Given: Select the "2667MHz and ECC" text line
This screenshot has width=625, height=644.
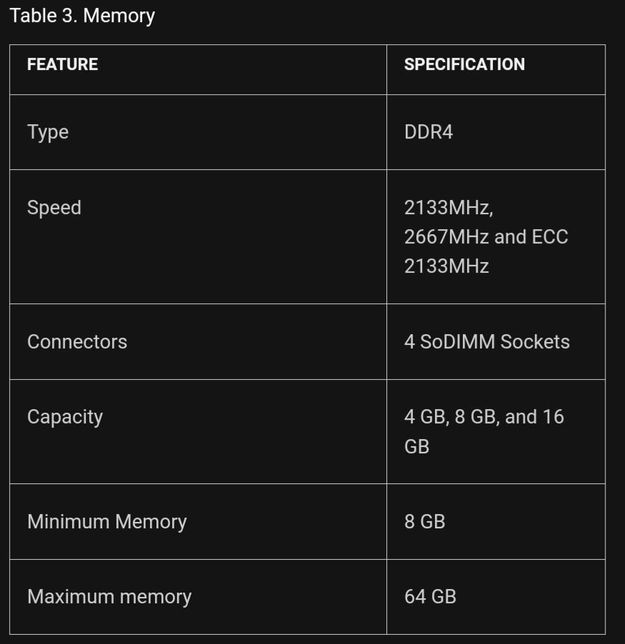Looking at the screenshot, I should point(485,237).
